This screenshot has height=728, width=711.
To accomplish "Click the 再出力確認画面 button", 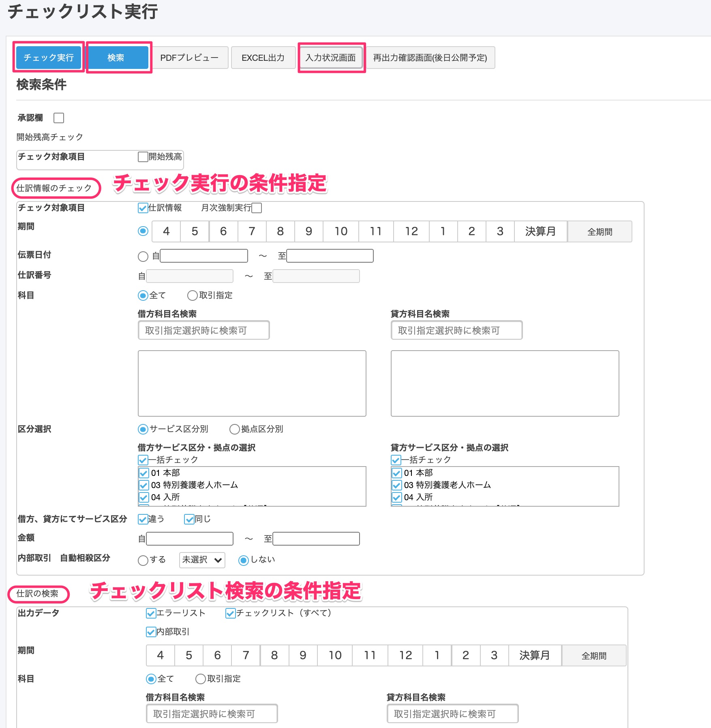I will (431, 58).
